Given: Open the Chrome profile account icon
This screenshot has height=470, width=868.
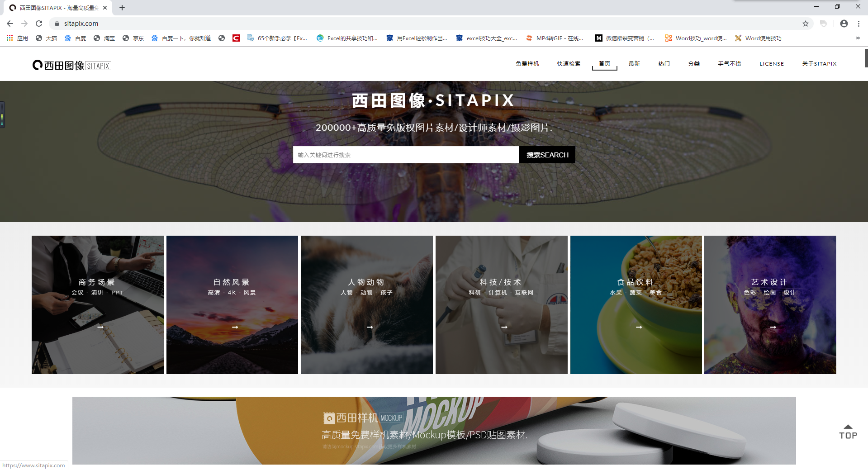Looking at the screenshot, I should point(844,24).
